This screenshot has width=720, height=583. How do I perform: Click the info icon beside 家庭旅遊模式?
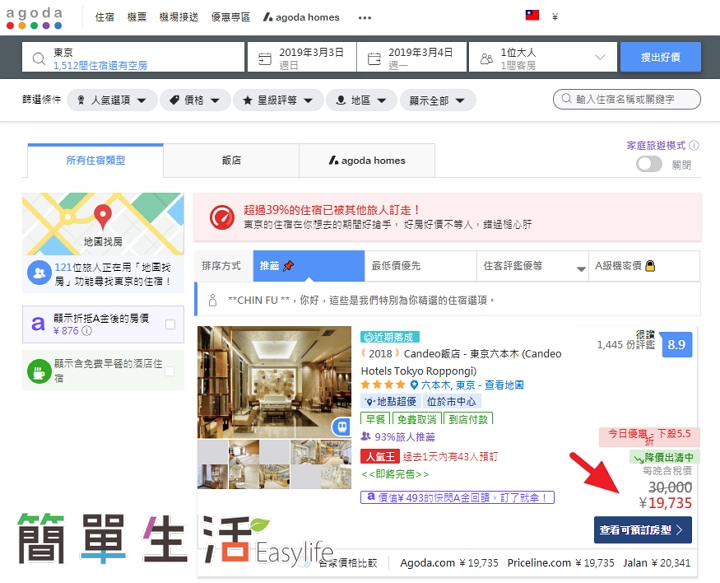(694, 146)
